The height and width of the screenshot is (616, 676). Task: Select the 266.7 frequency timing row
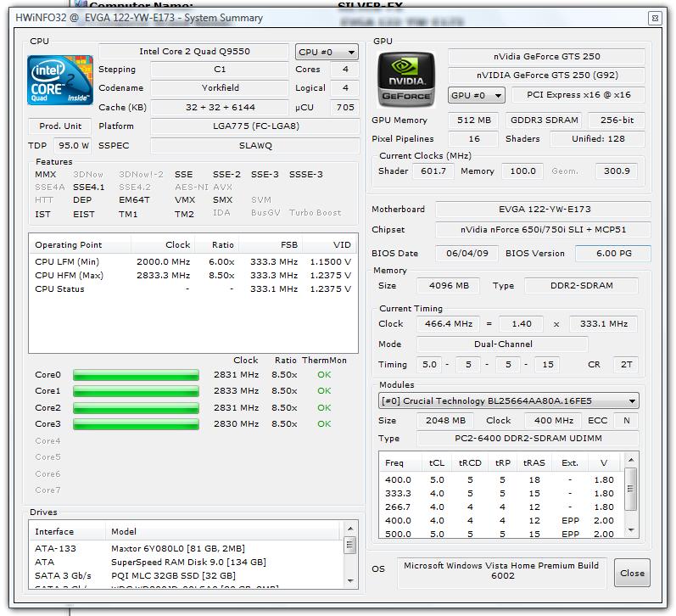501,507
